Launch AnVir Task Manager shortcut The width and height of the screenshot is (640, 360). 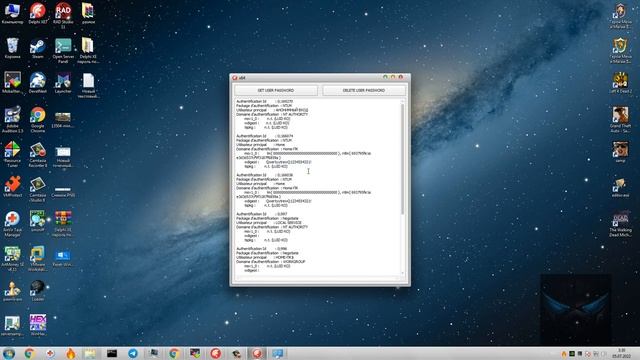12,224
